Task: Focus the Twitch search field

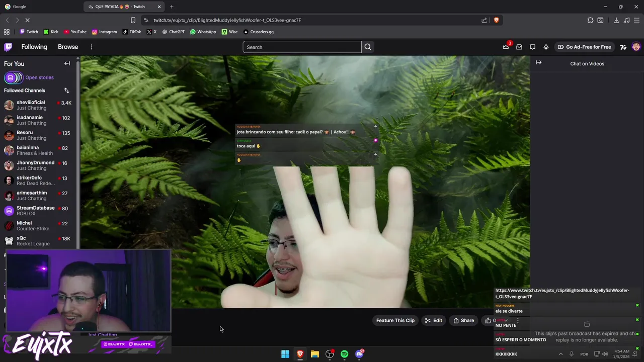Action: (x=302, y=47)
